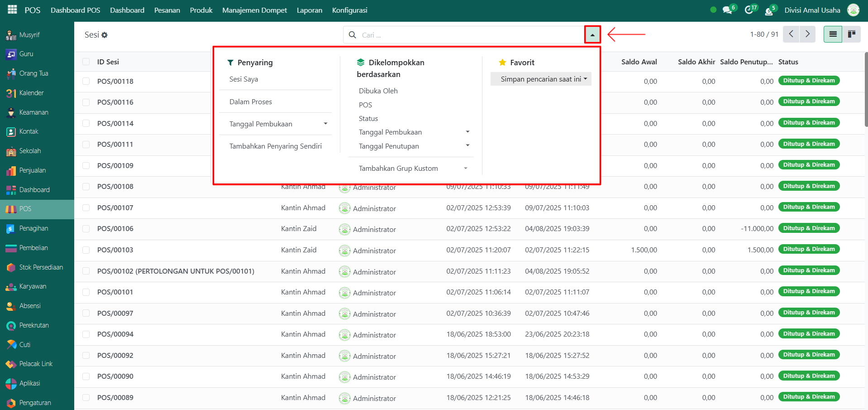Viewport: 868px width, 410px height.
Task: Open Kalender in the sidebar
Action: click(31, 93)
